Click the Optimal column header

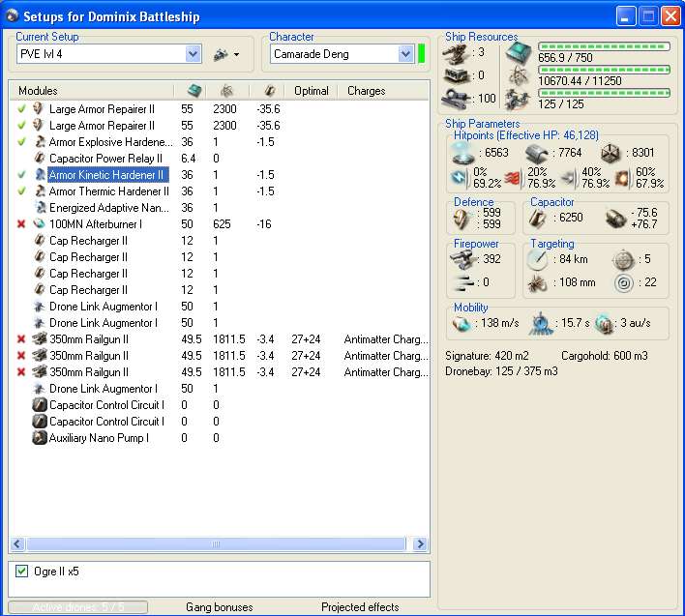(311, 91)
